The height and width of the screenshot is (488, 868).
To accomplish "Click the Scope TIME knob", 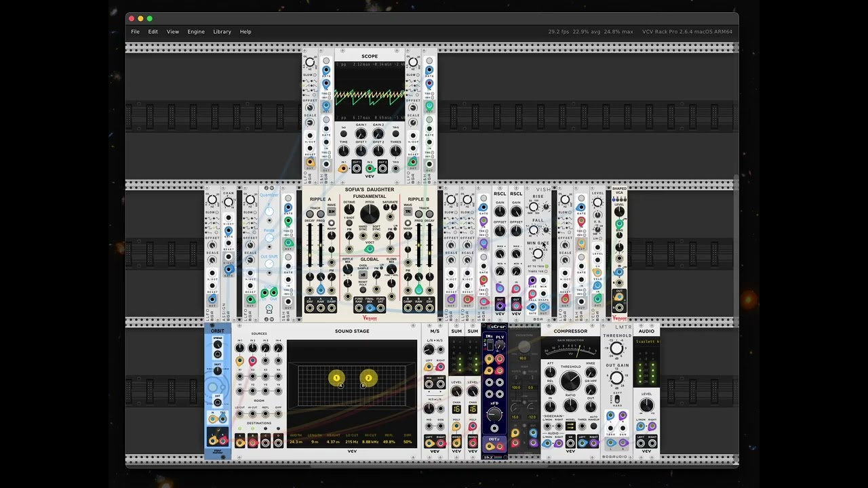I will point(344,151).
